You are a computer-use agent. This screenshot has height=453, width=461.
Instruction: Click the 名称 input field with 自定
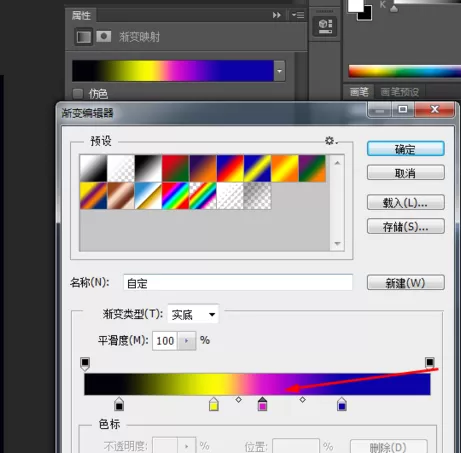pos(238,283)
